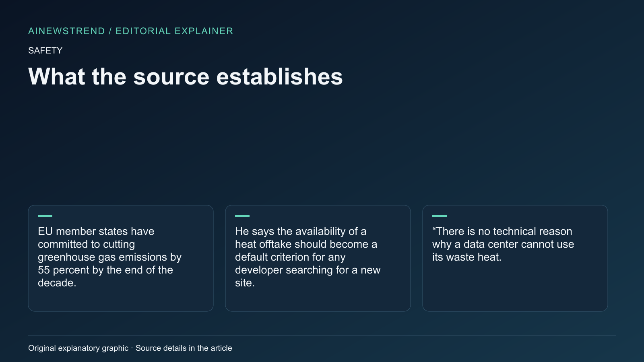Open the 'no technical reason' quote card
644x362 pixels.
click(x=515, y=258)
